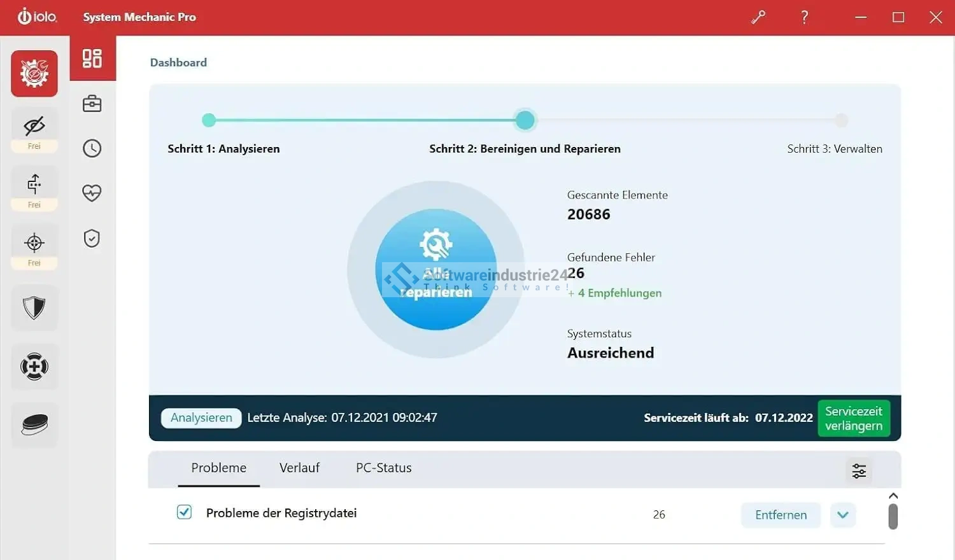Open the filter options slider icon
This screenshot has height=560, width=955.
(859, 471)
